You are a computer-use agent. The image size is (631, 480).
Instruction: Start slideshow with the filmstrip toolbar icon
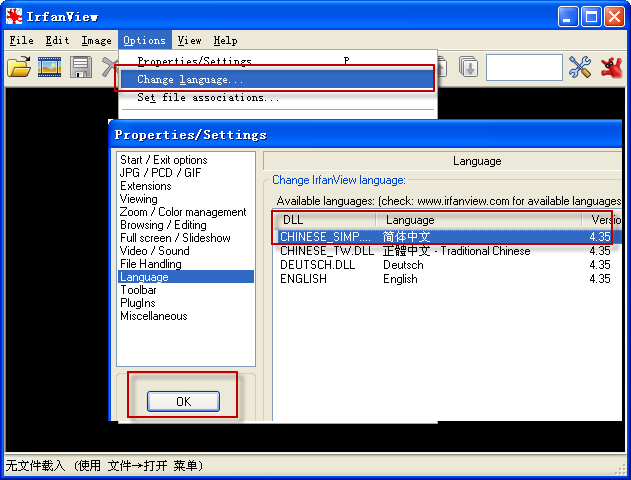pyautogui.click(x=49, y=67)
